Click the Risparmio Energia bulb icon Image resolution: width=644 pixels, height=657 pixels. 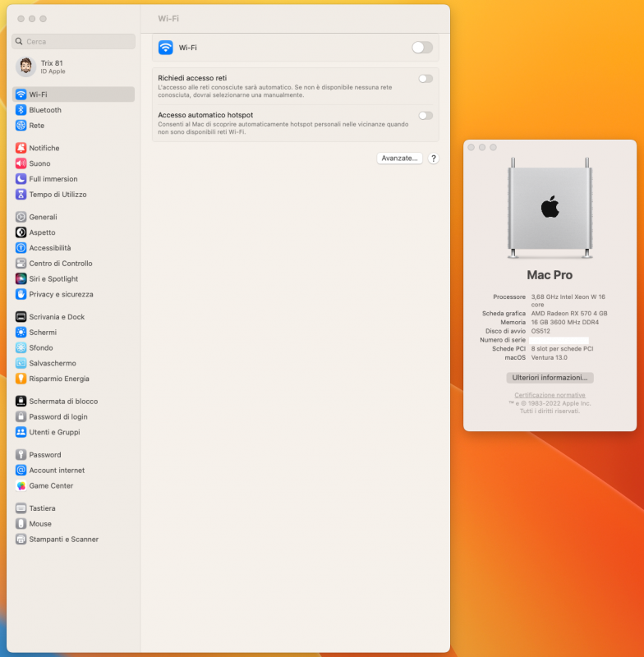click(21, 379)
